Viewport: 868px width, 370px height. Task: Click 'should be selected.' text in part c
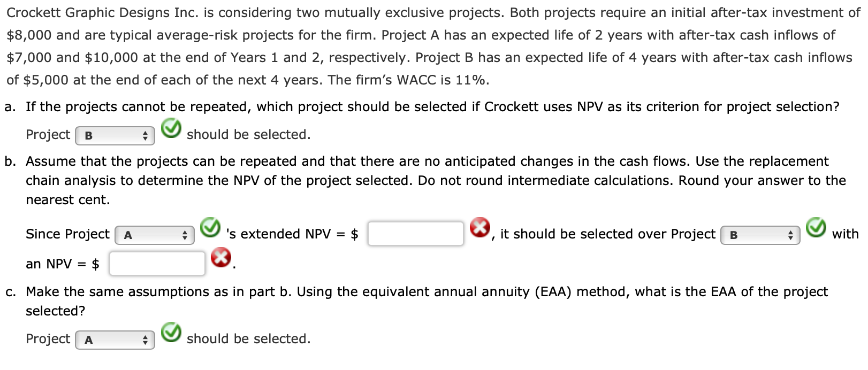pyautogui.click(x=249, y=339)
